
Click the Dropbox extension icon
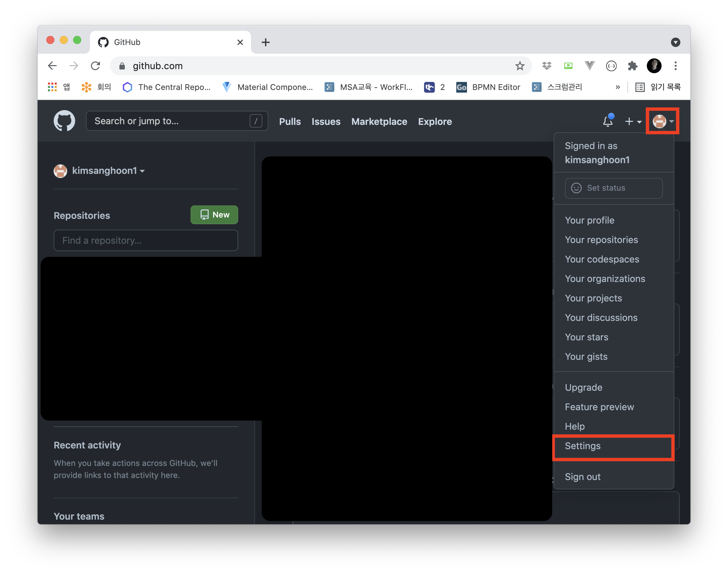(x=547, y=66)
